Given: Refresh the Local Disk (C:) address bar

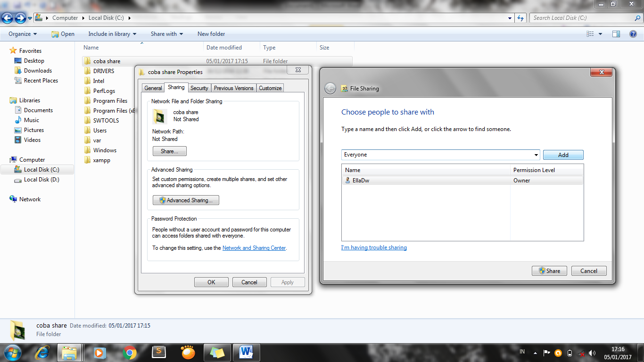Looking at the screenshot, I should click(520, 18).
